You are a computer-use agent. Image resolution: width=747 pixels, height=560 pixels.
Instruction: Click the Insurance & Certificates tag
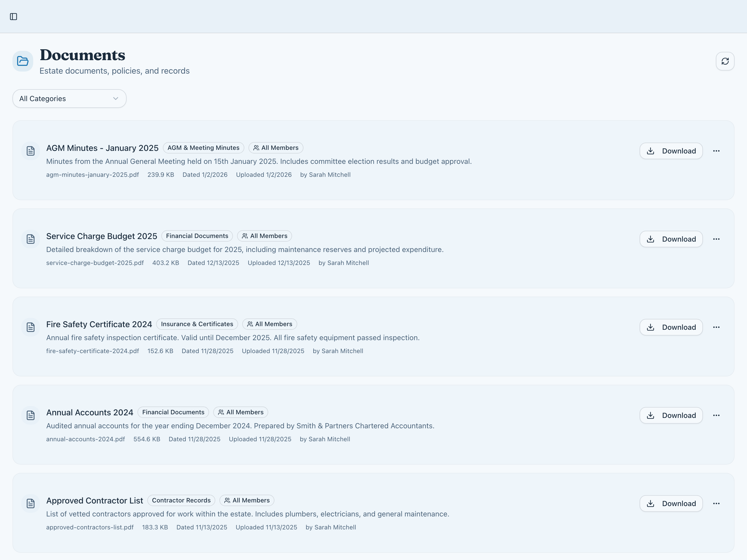pyautogui.click(x=197, y=324)
